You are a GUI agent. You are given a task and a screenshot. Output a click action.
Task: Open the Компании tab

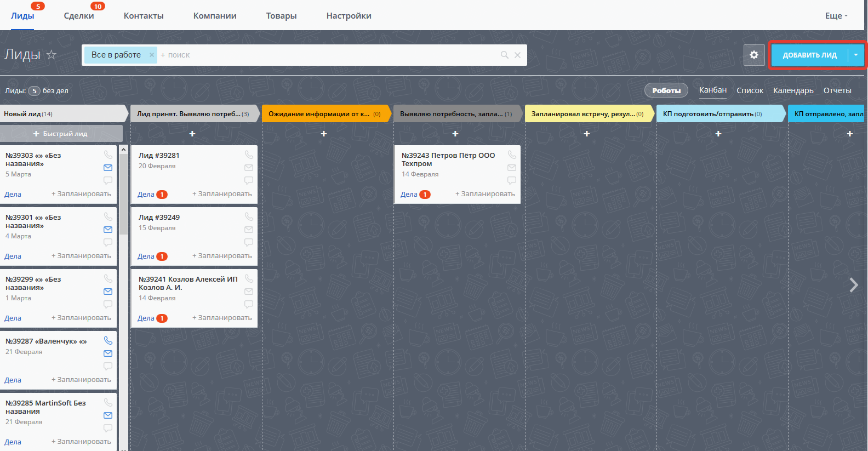[215, 16]
